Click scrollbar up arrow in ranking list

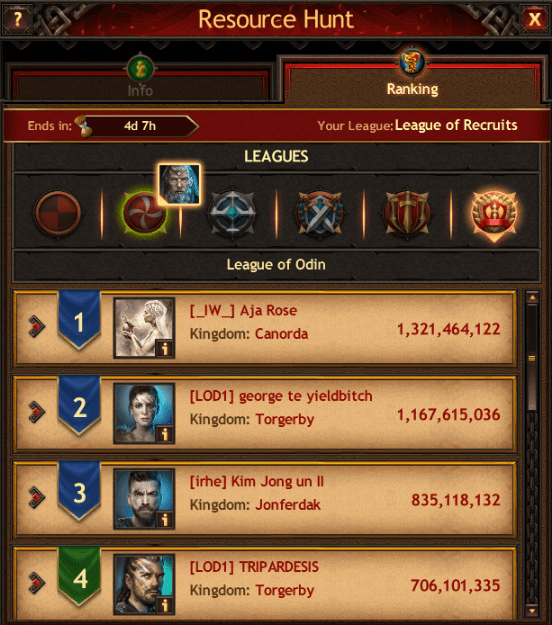point(532,297)
